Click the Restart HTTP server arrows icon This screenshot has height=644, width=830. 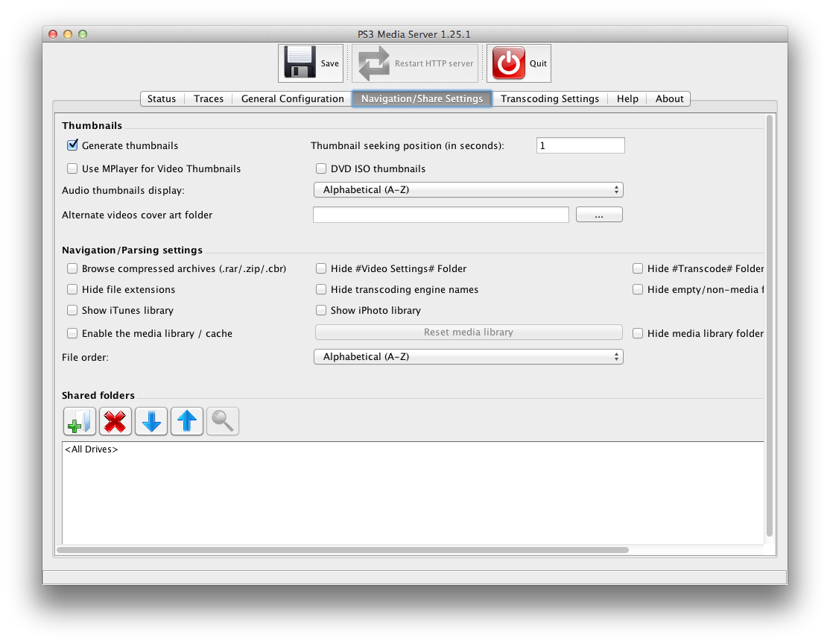coord(374,63)
